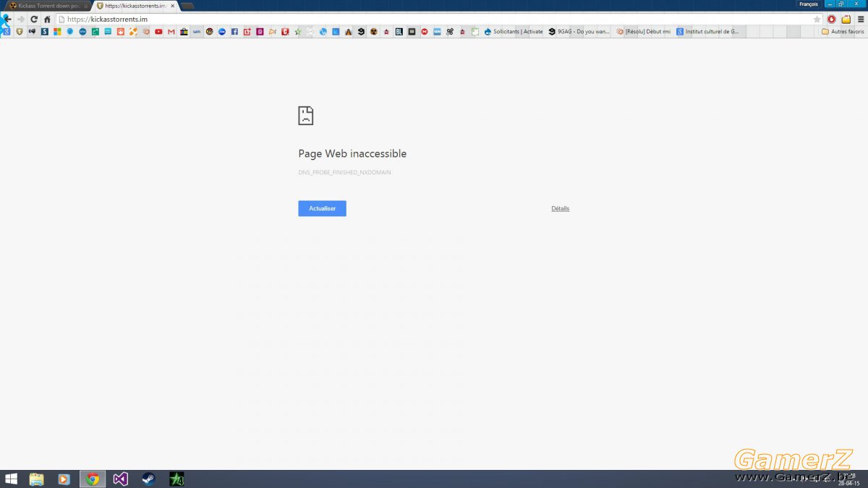Open the Détails link
Image resolution: width=868 pixels, height=488 pixels.
560,208
